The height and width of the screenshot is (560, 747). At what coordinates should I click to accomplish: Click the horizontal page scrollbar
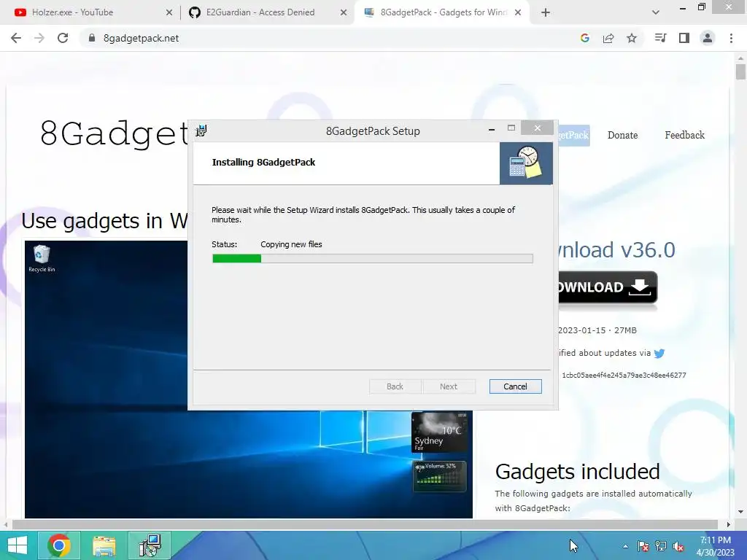365,524
